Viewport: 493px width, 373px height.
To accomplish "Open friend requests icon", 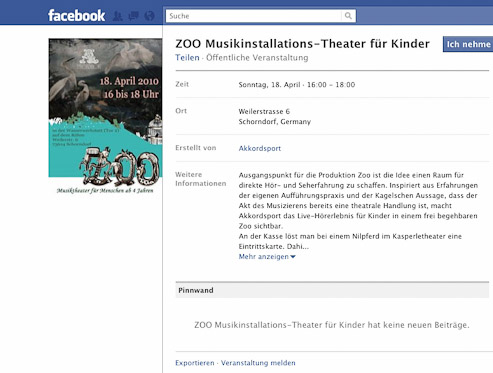I will tap(117, 16).
